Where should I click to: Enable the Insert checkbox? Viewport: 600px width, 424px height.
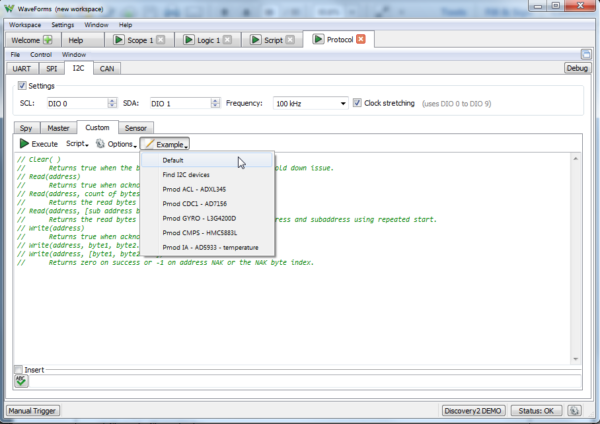tap(18, 369)
